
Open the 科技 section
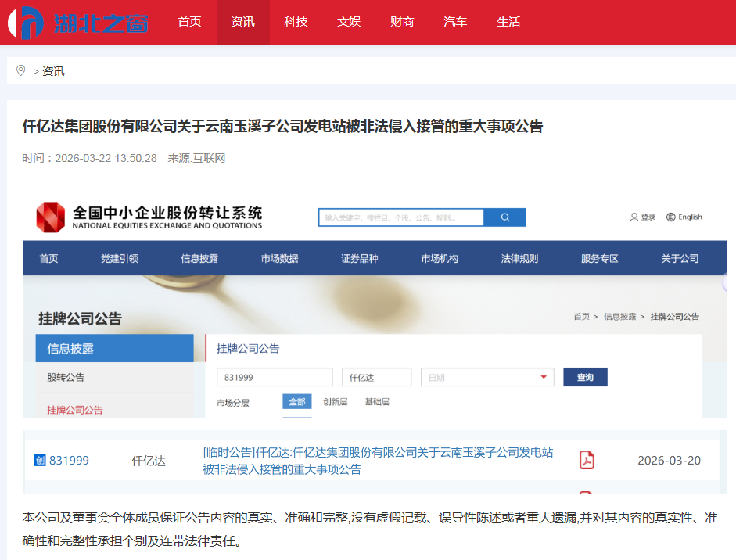point(296,22)
